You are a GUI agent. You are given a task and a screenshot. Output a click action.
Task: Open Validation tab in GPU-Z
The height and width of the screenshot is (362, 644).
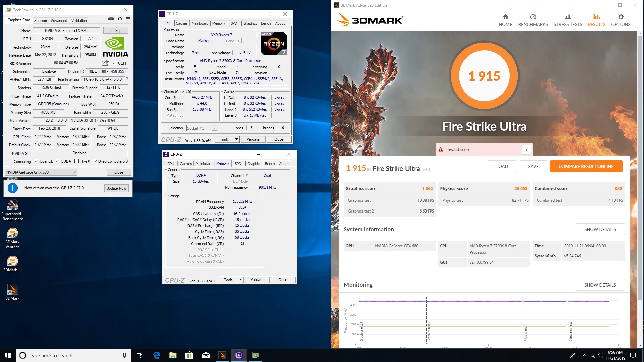(79, 21)
